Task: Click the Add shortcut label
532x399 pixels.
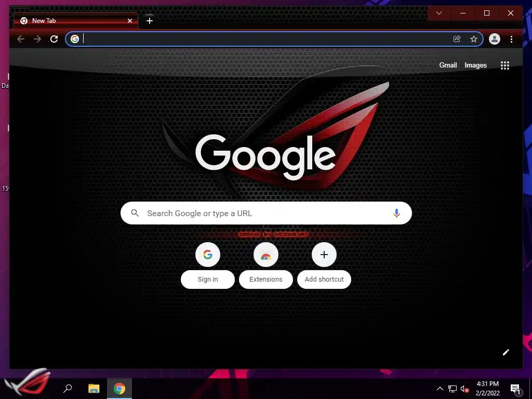Action: point(324,279)
